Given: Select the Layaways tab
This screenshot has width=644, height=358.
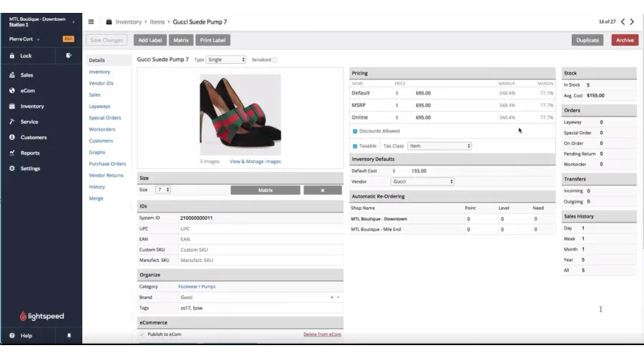Looking at the screenshot, I should click(99, 106).
